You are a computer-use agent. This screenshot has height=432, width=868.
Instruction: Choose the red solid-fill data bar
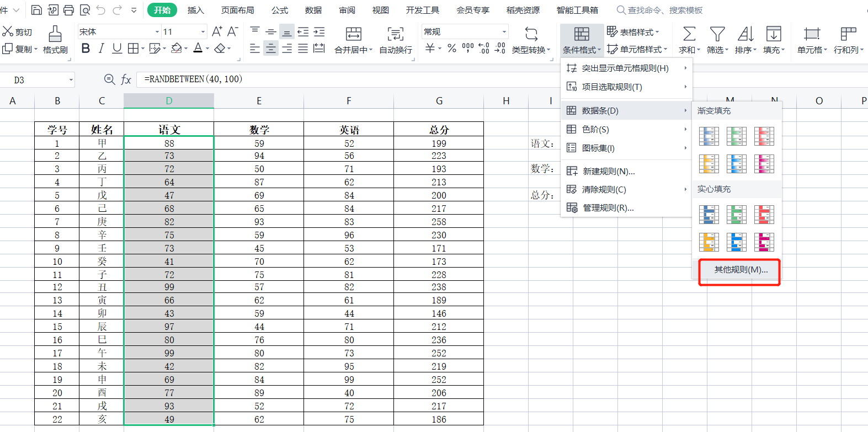(x=764, y=214)
